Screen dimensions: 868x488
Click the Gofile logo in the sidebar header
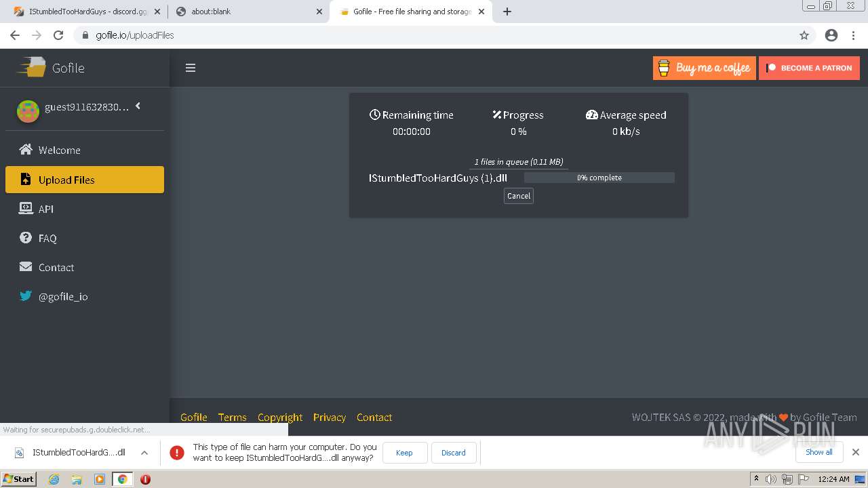click(x=51, y=68)
